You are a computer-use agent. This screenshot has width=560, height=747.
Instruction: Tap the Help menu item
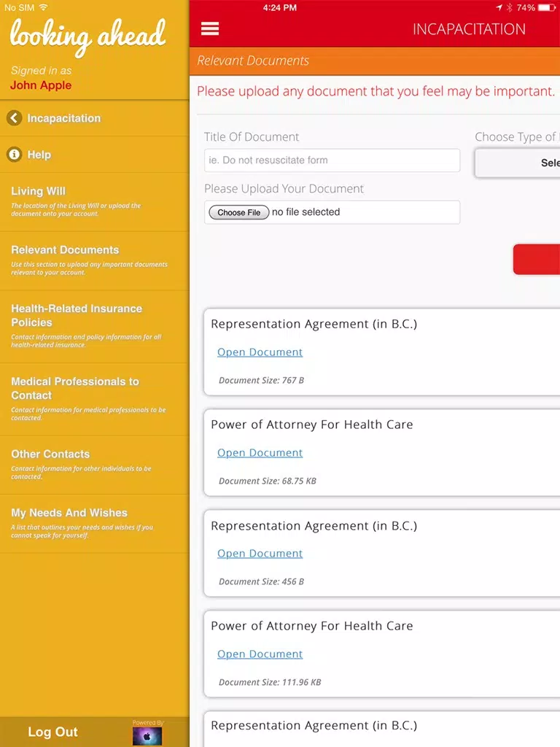tap(95, 155)
